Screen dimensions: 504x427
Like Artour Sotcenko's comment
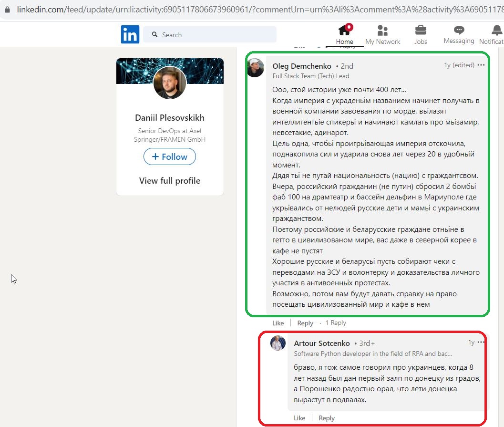point(299,418)
